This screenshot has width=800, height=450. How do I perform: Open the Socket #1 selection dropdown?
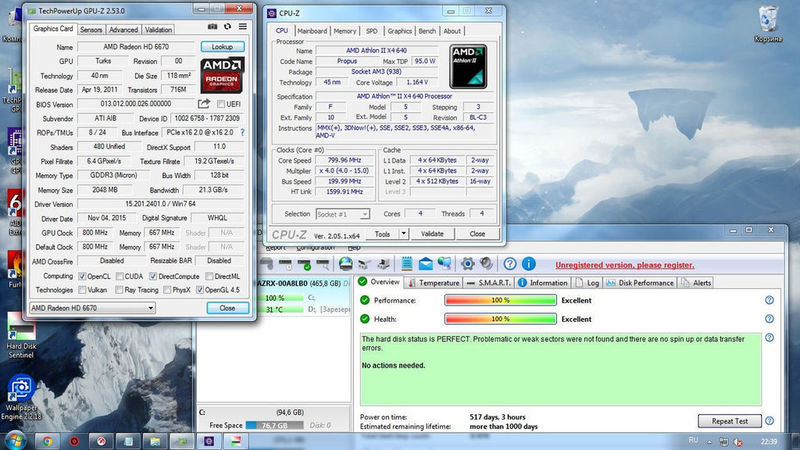[x=342, y=214]
